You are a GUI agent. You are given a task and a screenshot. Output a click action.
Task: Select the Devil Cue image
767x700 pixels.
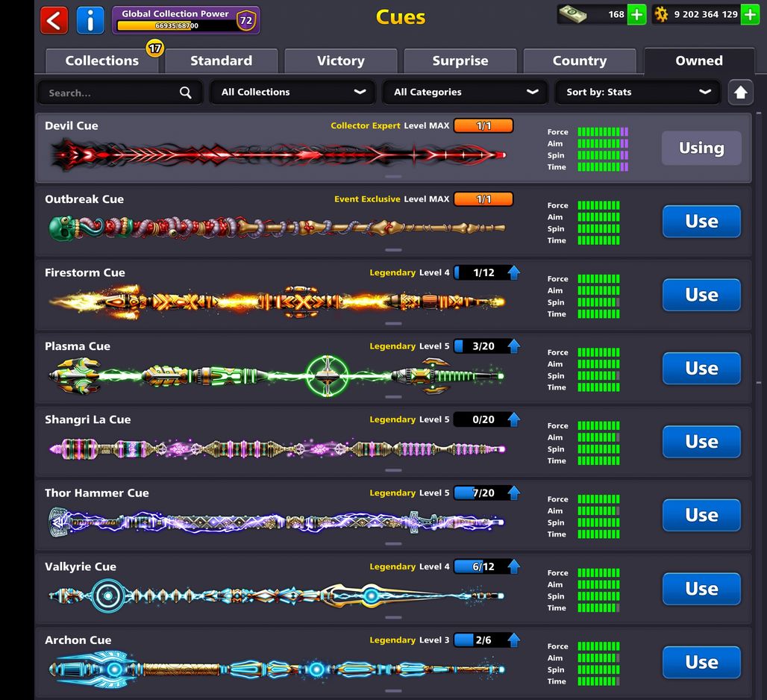point(278,155)
